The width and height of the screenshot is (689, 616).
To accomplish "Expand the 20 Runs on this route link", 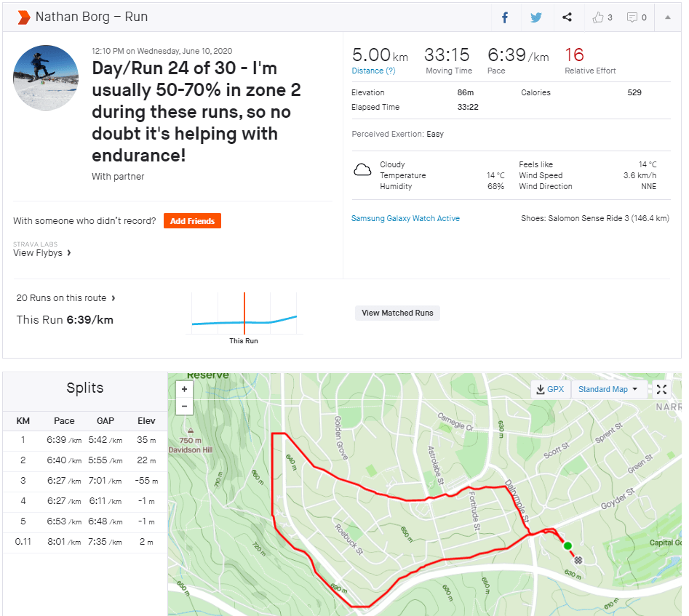I will 65,298.
